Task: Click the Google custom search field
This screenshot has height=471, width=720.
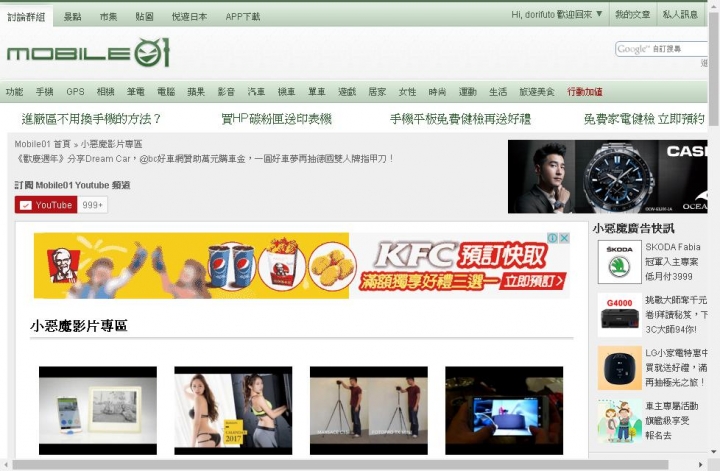Action: [x=661, y=49]
